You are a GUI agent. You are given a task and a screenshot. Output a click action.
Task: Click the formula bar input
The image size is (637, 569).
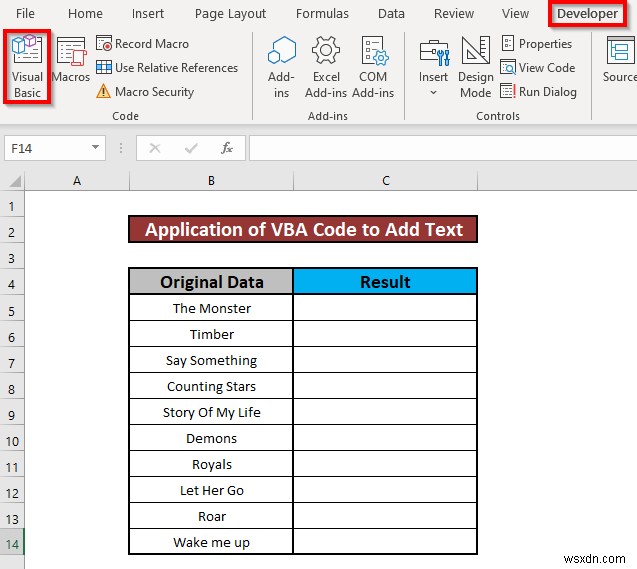point(443,148)
